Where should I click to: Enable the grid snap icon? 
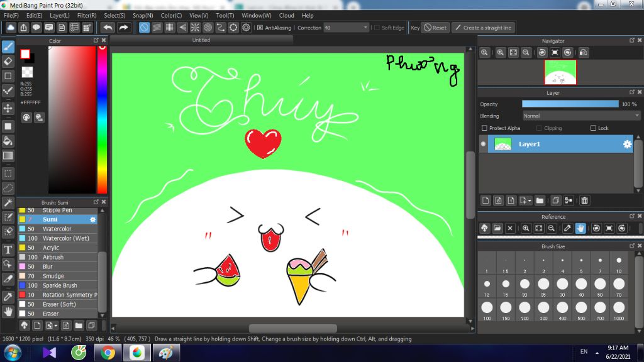pyautogui.click(x=170, y=28)
